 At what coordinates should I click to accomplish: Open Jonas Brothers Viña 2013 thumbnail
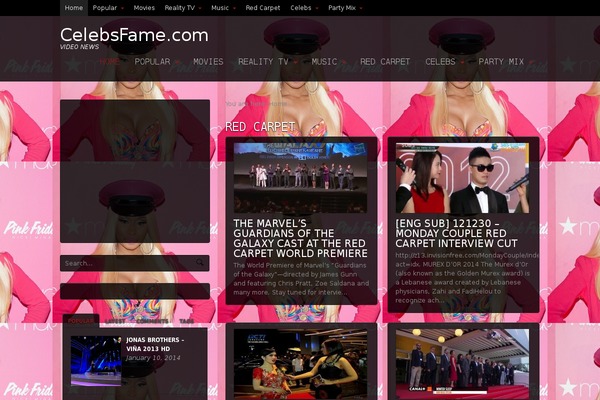[x=96, y=361]
